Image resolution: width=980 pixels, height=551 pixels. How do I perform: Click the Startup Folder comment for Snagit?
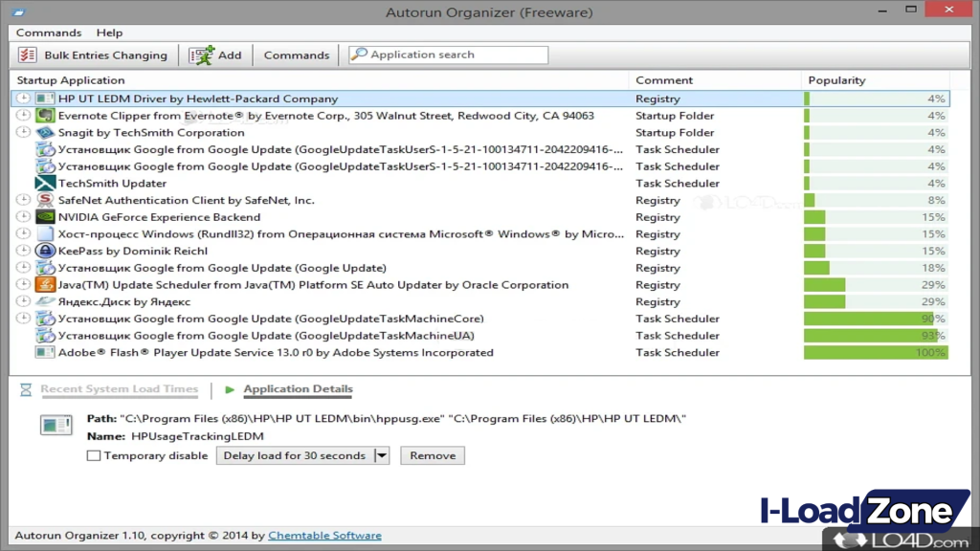(675, 132)
